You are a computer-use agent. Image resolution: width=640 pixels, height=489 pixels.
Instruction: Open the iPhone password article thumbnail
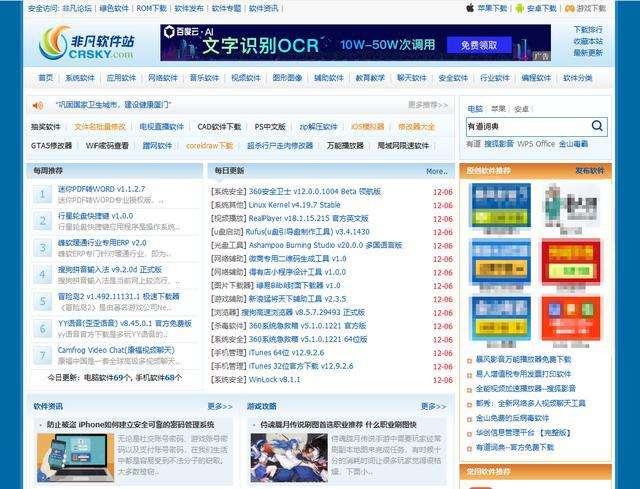(76, 458)
